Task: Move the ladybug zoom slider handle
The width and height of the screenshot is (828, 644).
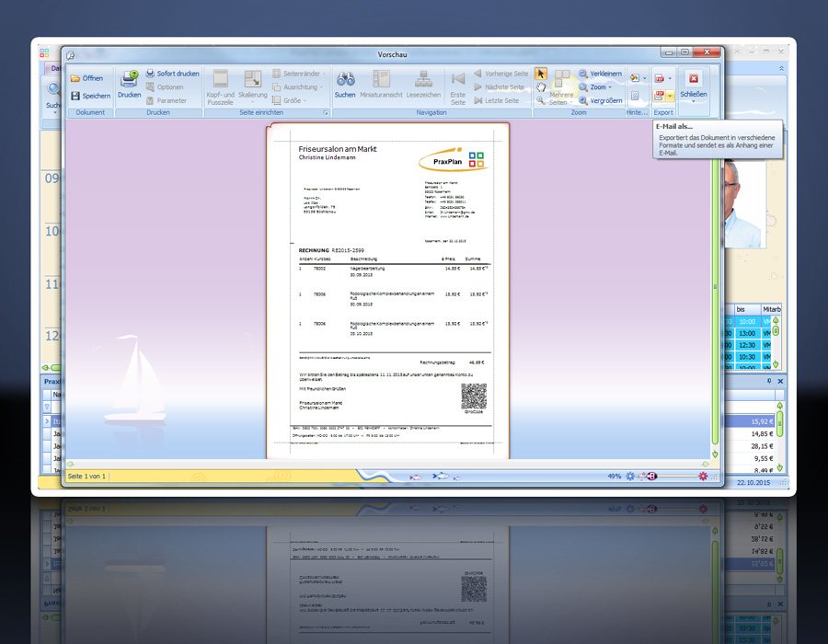Action: pos(651,477)
